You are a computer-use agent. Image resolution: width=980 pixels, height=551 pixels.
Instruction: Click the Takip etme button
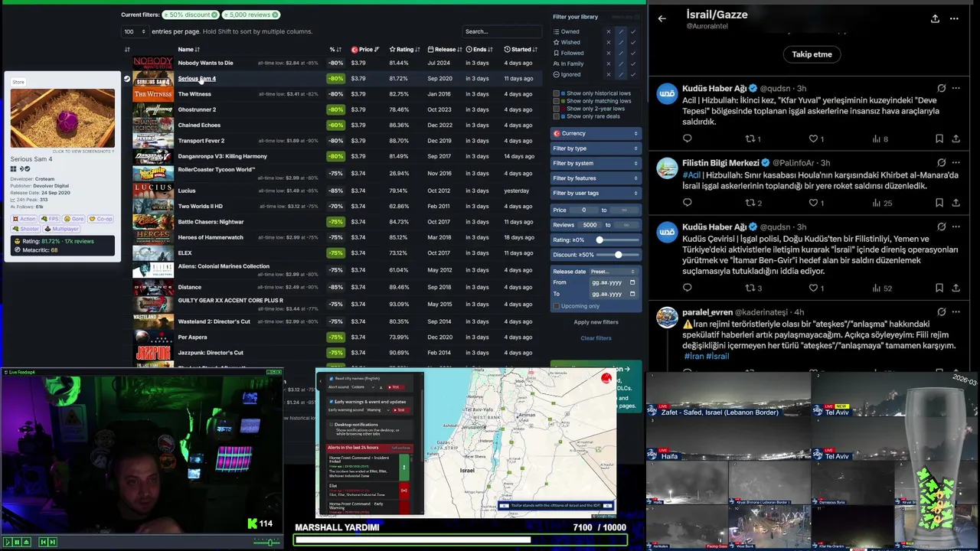tap(812, 54)
